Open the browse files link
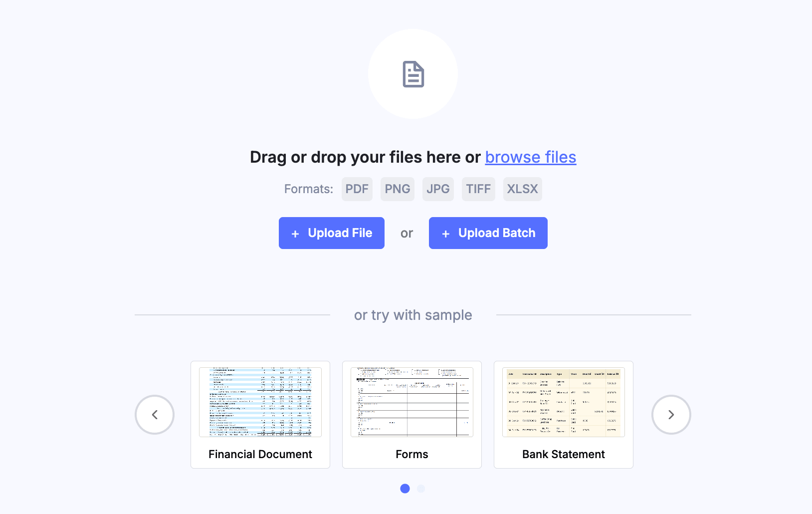Viewport: 812px width, 514px height. tap(531, 157)
